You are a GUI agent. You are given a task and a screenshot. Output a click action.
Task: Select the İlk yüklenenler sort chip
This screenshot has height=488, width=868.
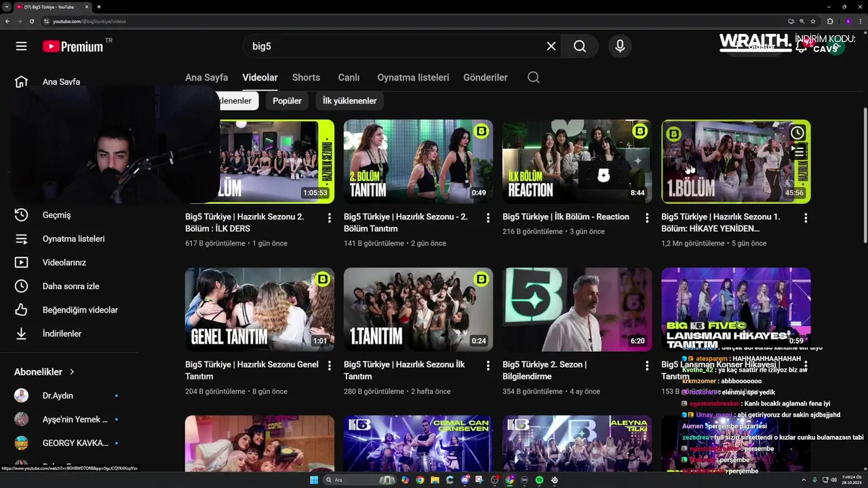point(349,101)
